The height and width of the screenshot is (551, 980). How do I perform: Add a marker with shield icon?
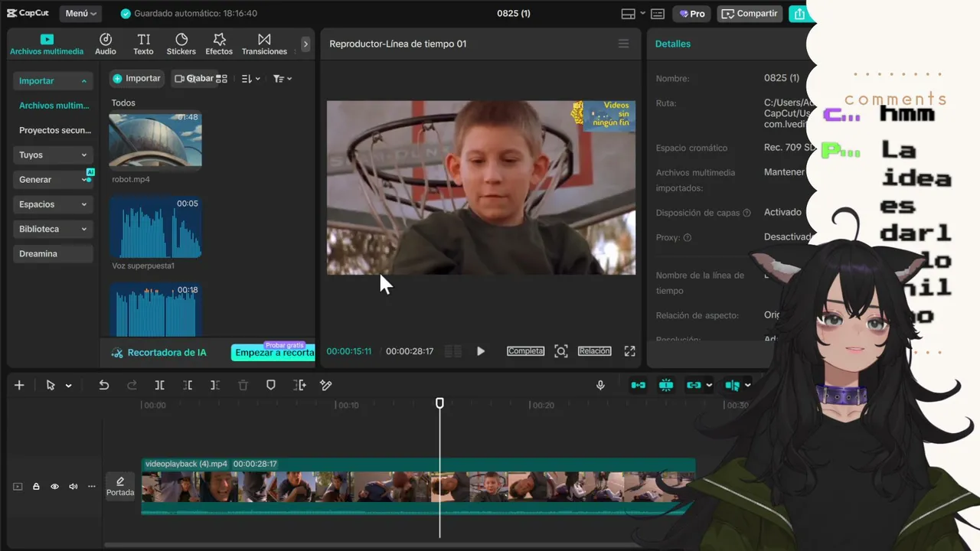[270, 385]
